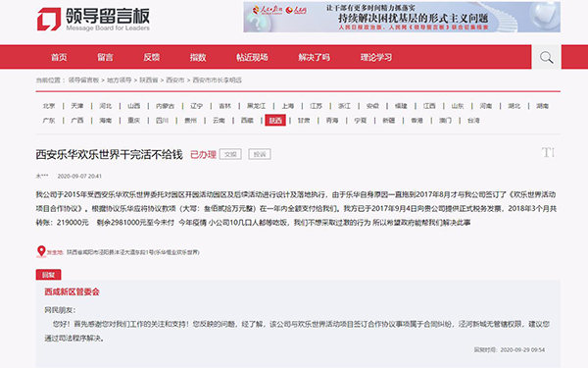Select the 北京 province link
588x368 pixels.
(x=49, y=106)
